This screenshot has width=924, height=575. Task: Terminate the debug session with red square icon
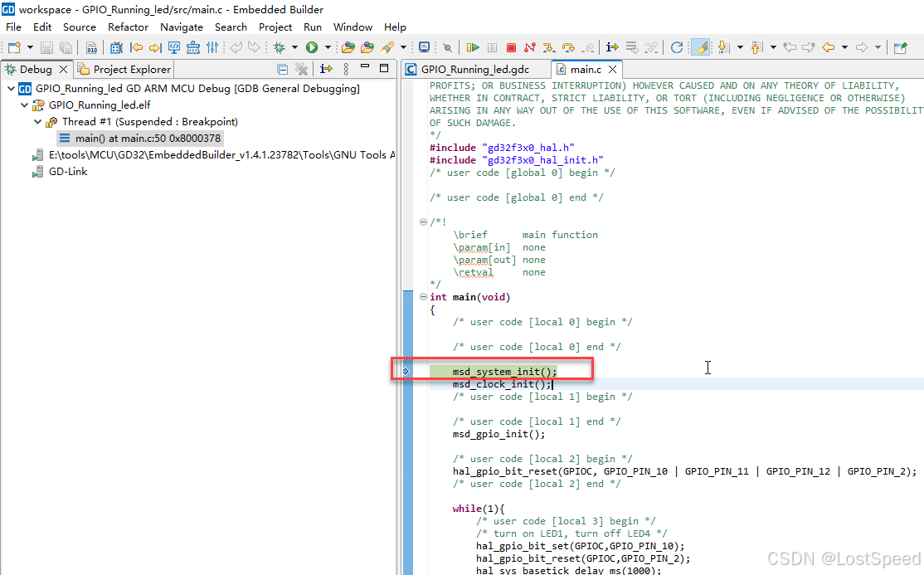click(511, 47)
